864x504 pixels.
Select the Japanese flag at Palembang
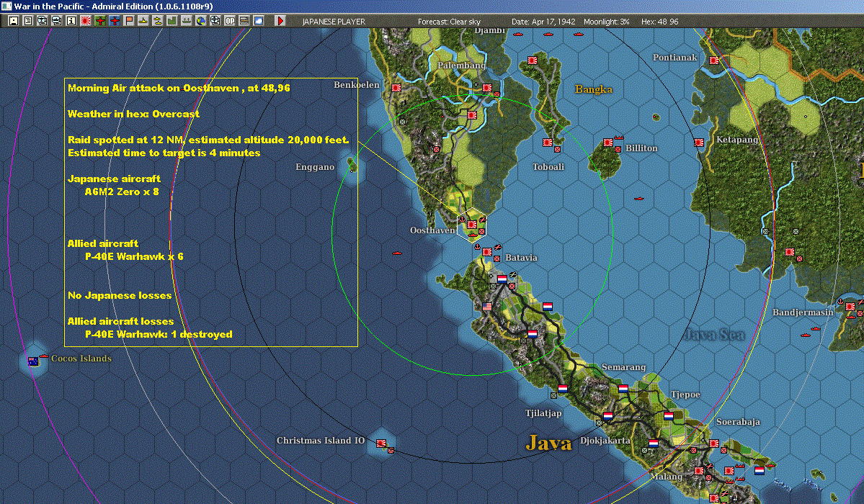pos(487,88)
